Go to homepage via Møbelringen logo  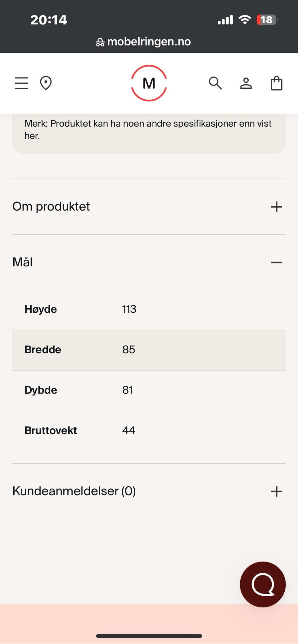(x=149, y=83)
